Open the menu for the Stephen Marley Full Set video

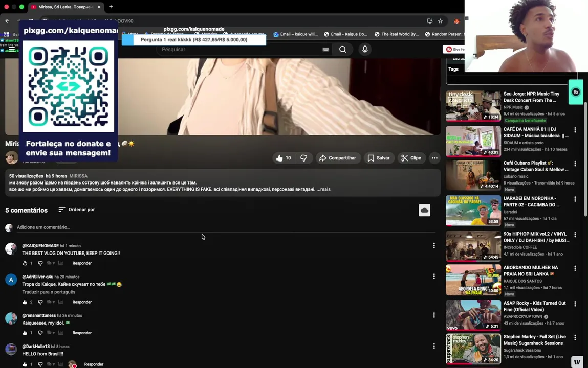(x=575, y=338)
